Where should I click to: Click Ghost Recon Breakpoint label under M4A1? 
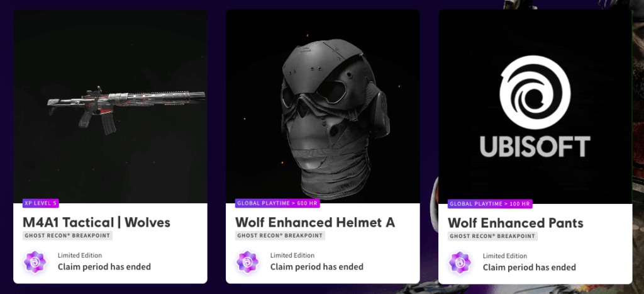click(68, 235)
